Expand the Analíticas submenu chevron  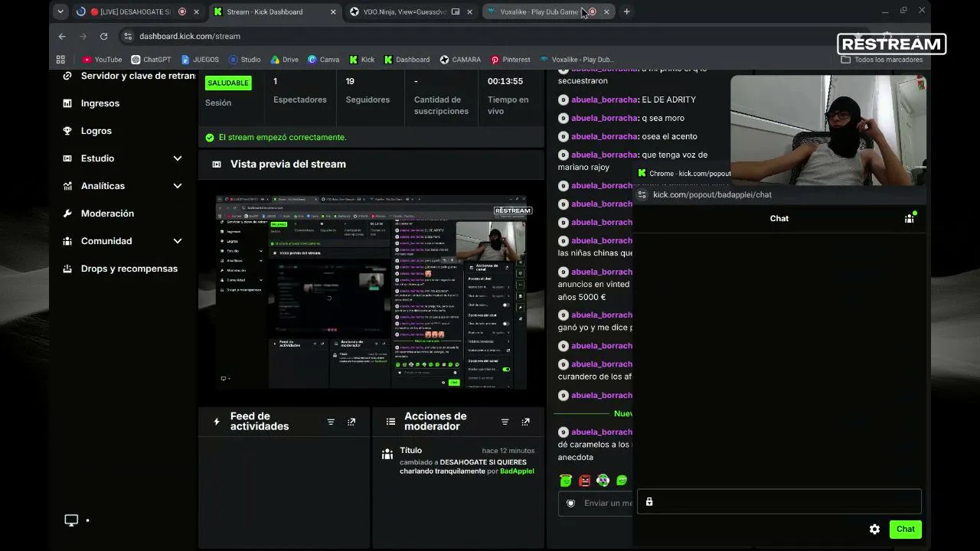(x=178, y=186)
